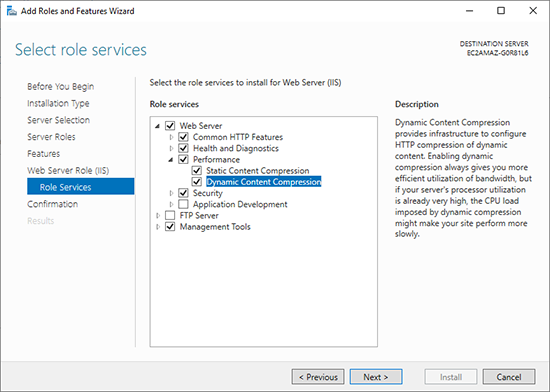The image size is (550, 392).
Task: Go to the Before You Begin step
Action: tap(61, 86)
